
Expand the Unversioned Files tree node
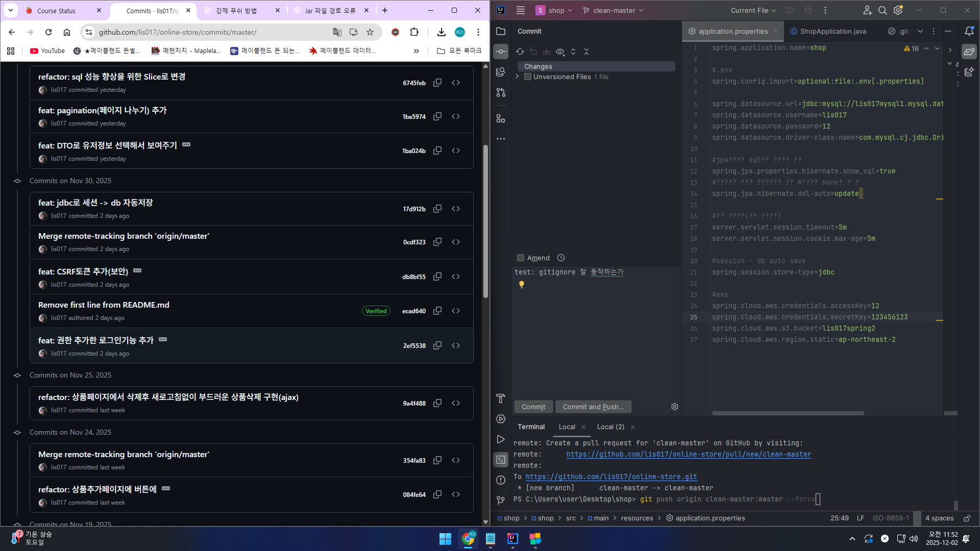pos(517,77)
